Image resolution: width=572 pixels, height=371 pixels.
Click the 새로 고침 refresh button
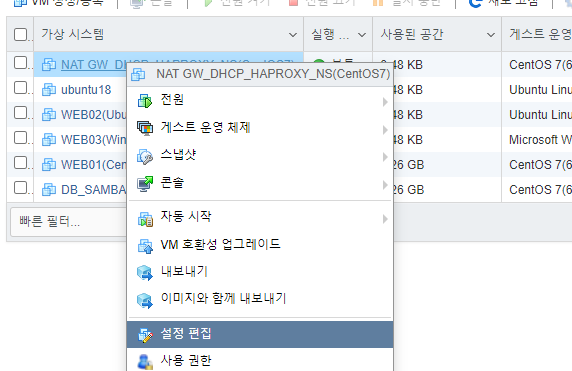click(x=503, y=3)
